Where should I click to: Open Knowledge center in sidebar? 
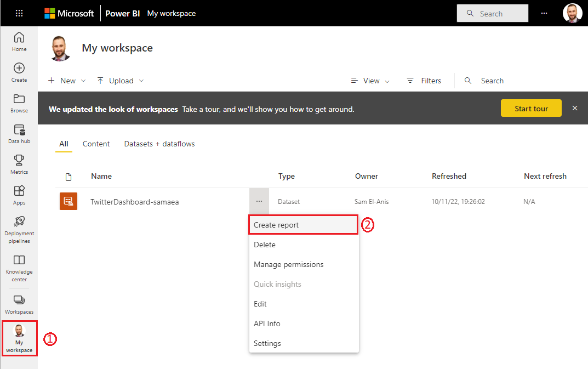click(x=19, y=268)
